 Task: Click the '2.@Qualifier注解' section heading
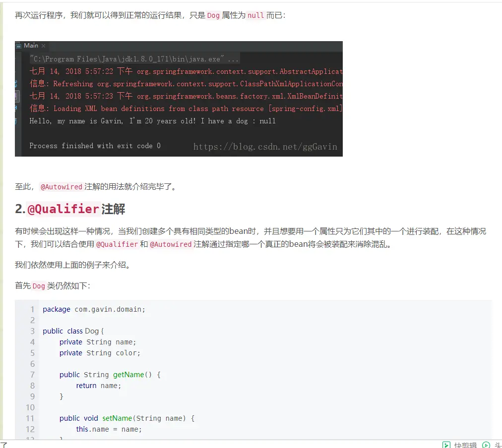pos(70,209)
